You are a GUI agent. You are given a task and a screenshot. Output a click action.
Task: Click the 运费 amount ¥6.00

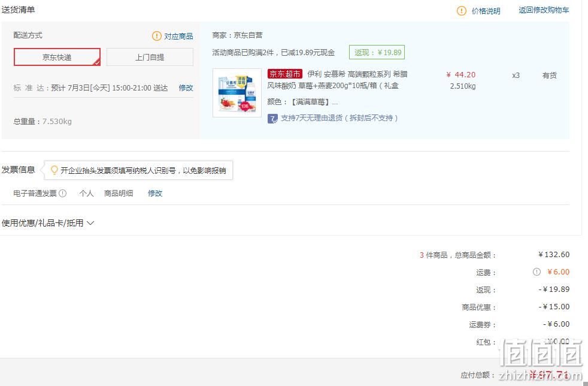[559, 272]
